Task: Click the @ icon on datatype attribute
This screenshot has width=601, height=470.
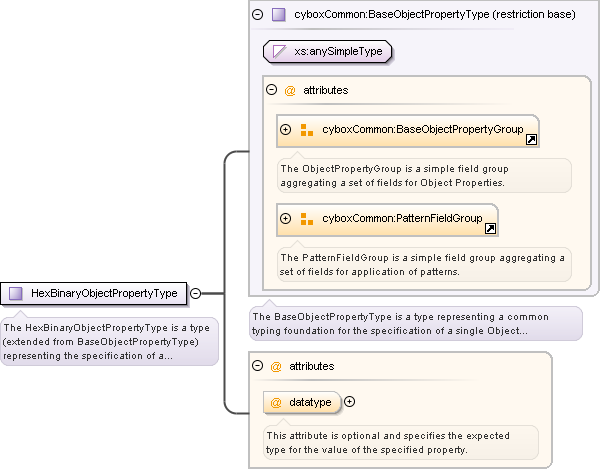Action: [276, 402]
